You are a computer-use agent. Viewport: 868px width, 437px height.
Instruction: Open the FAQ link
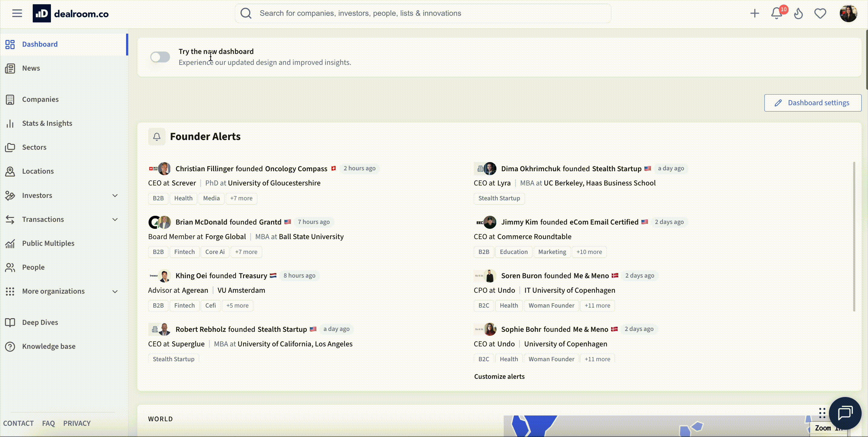click(48, 423)
